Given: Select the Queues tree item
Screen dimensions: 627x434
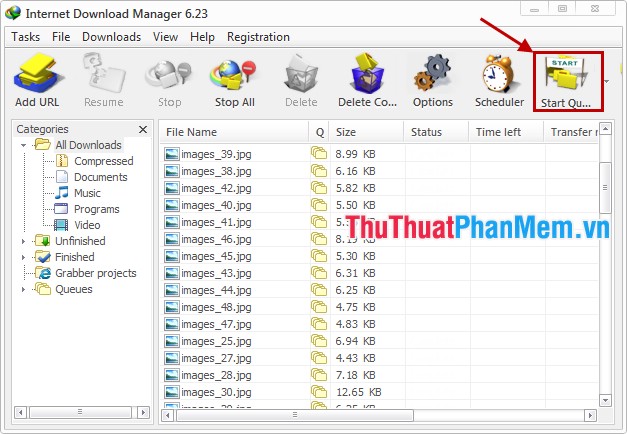Looking at the screenshot, I should click(x=74, y=289).
